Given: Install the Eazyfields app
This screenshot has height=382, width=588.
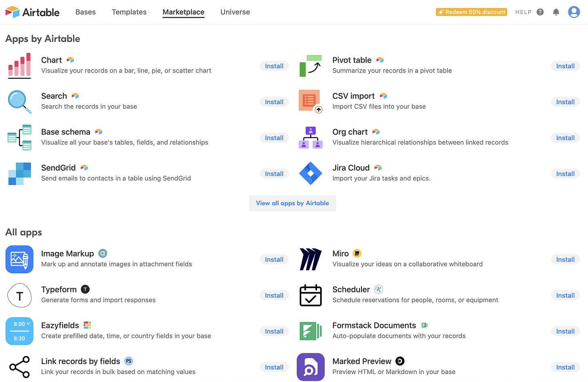Looking at the screenshot, I should (x=274, y=332).
